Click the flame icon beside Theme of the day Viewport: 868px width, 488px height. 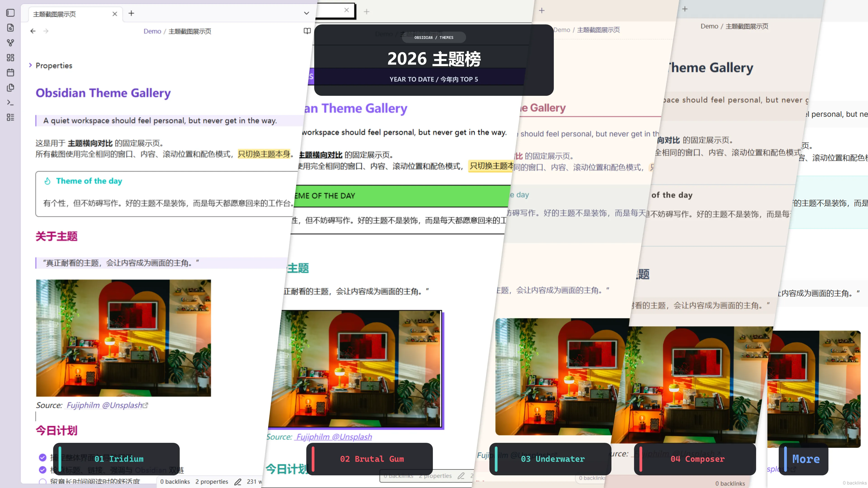(x=47, y=181)
